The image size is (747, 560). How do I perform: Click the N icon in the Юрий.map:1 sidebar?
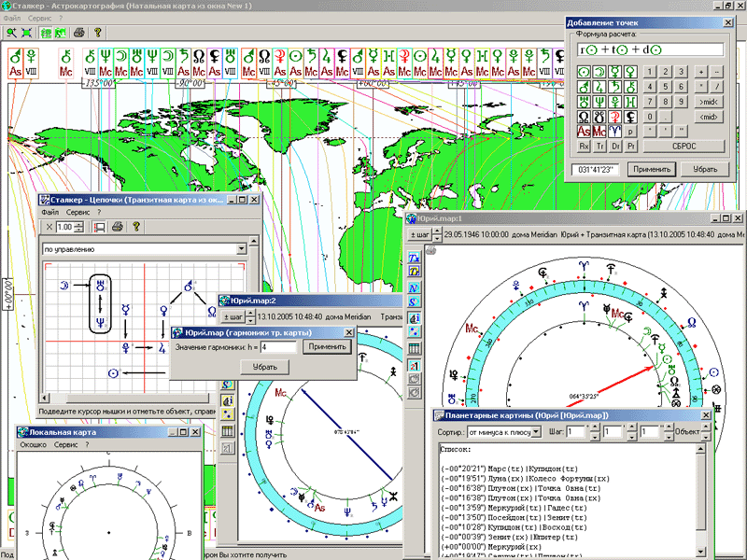tap(414, 287)
